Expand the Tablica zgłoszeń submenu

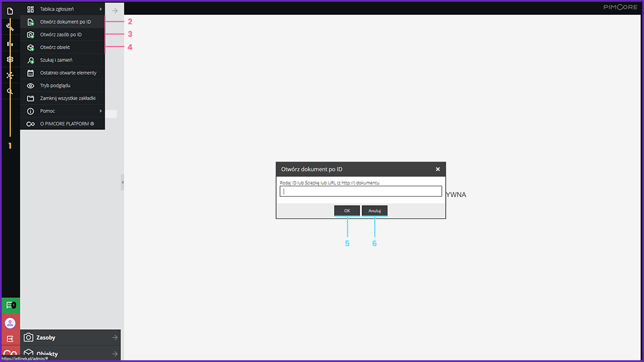coord(62,9)
